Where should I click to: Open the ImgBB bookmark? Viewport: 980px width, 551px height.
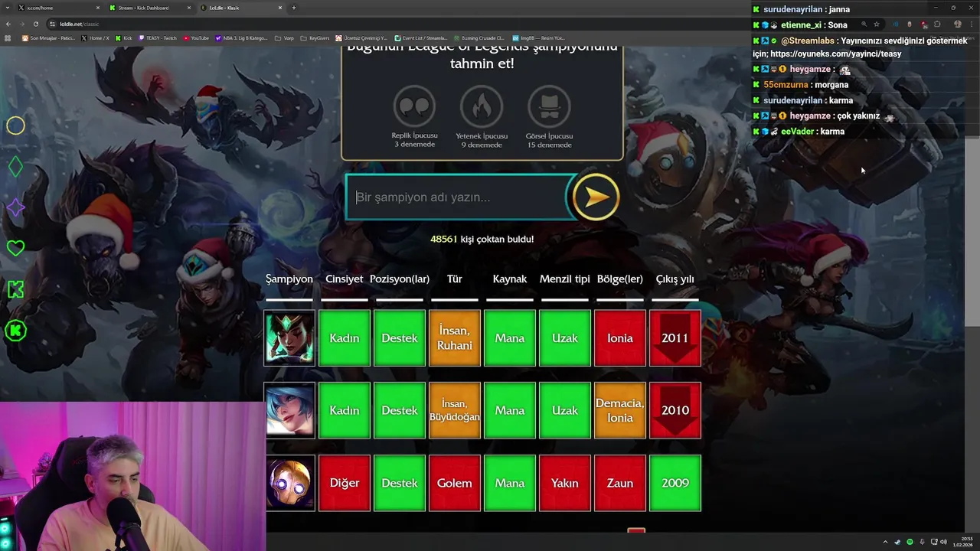538,37
